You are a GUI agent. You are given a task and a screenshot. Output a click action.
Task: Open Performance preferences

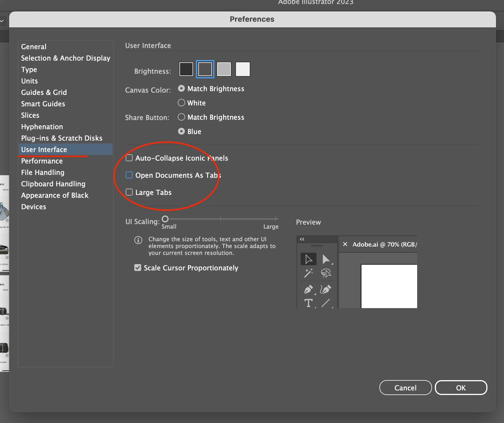(65, 161)
